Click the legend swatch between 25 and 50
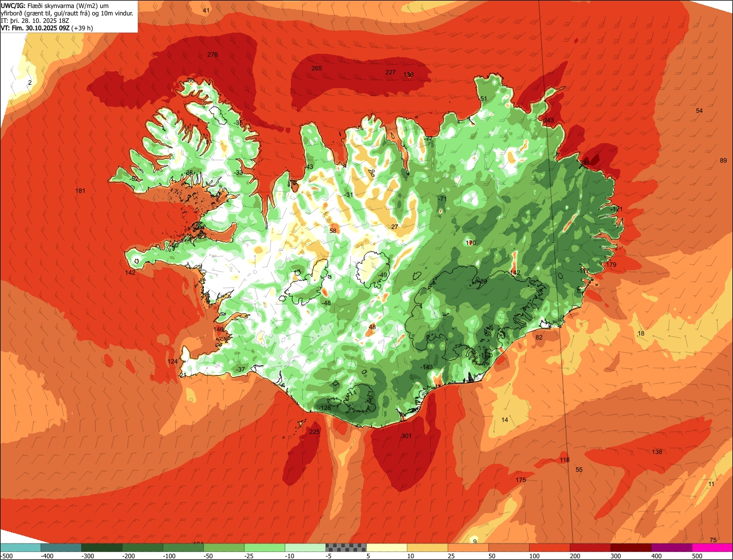733x560 pixels. coord(468,547)
